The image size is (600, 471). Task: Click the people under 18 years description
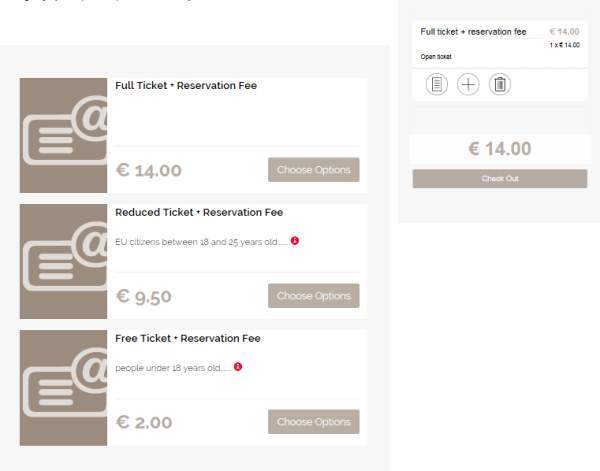[x=173, y=368]
